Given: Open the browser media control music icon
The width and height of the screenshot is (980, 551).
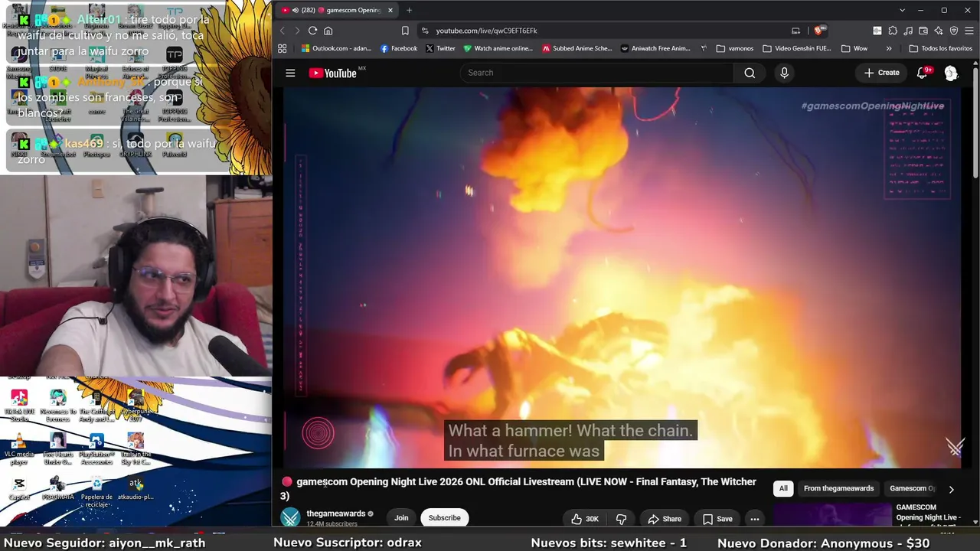Looking at the screenshot, I should 908,31.
